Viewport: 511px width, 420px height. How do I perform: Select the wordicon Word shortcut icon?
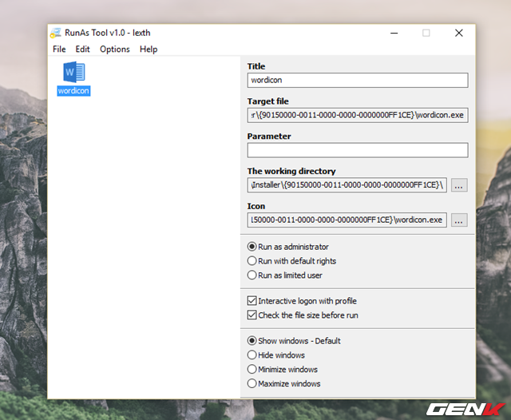click(73, 73)
